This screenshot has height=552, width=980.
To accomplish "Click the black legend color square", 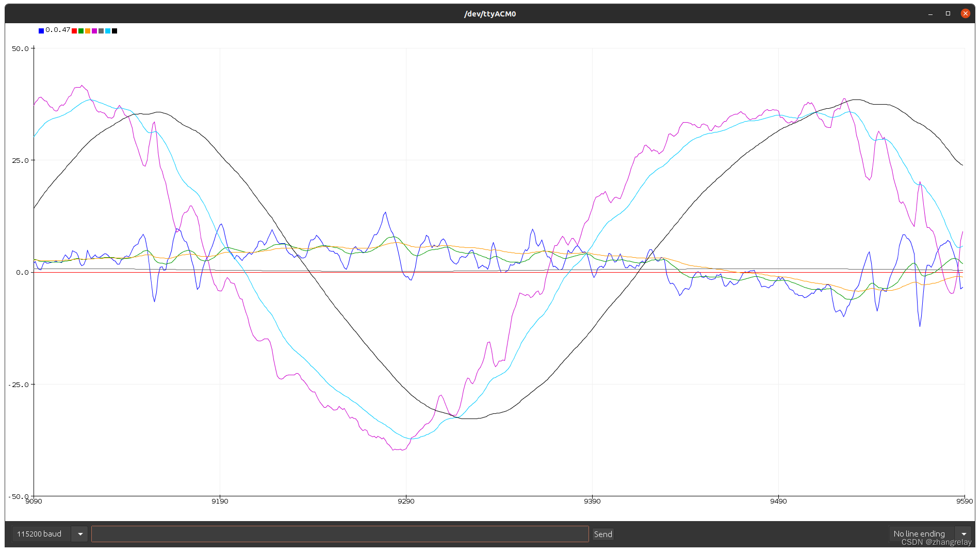I will [x=115, y=31].
